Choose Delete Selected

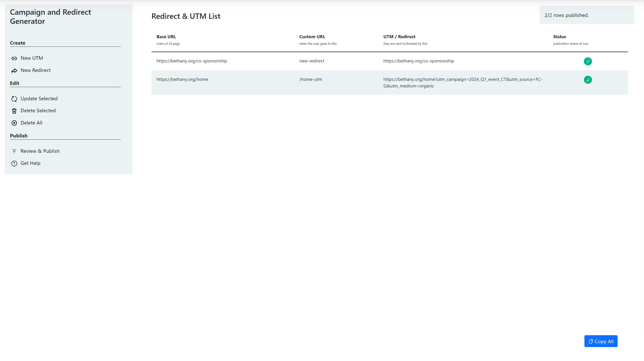[38, 111]
